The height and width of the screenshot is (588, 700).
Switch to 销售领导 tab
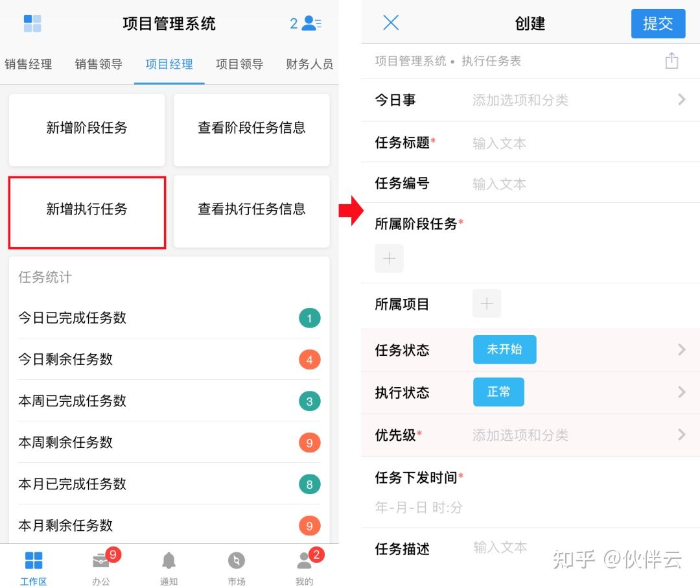(x=99, y=64)
